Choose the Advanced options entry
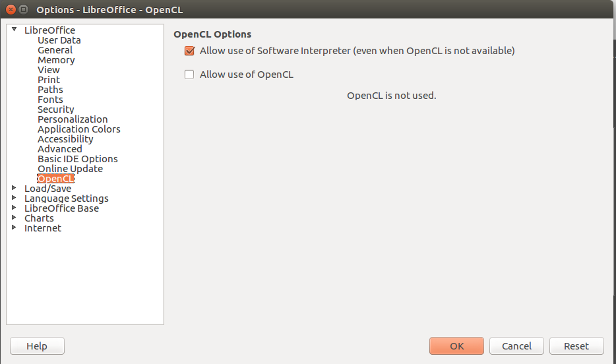616x364 pixels. pyautogui.click(x=60, y=149)
